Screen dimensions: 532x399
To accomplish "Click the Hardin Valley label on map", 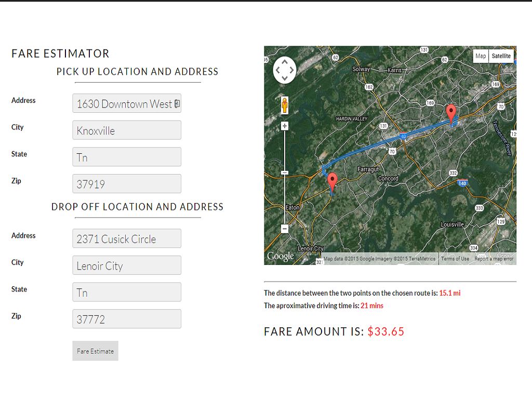I will coord(352,119).
